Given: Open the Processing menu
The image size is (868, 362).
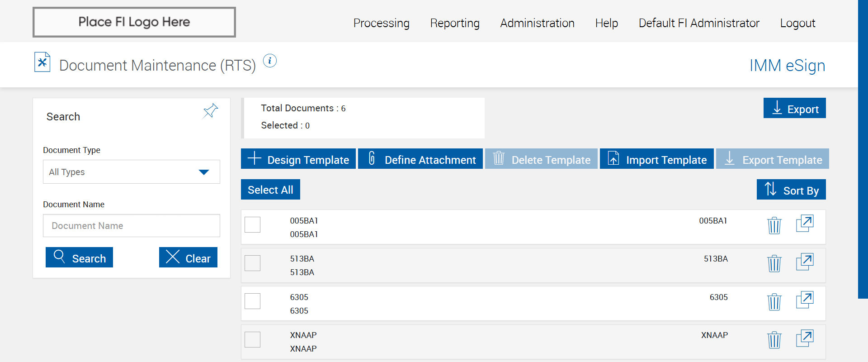Looking at the screenshot, I should click(x=381, y=23).
